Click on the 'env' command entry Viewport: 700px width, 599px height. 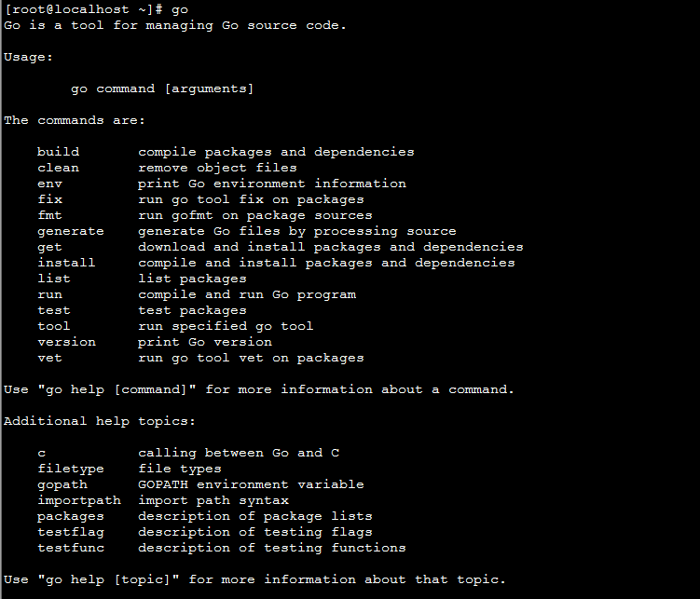click(49, 184)
